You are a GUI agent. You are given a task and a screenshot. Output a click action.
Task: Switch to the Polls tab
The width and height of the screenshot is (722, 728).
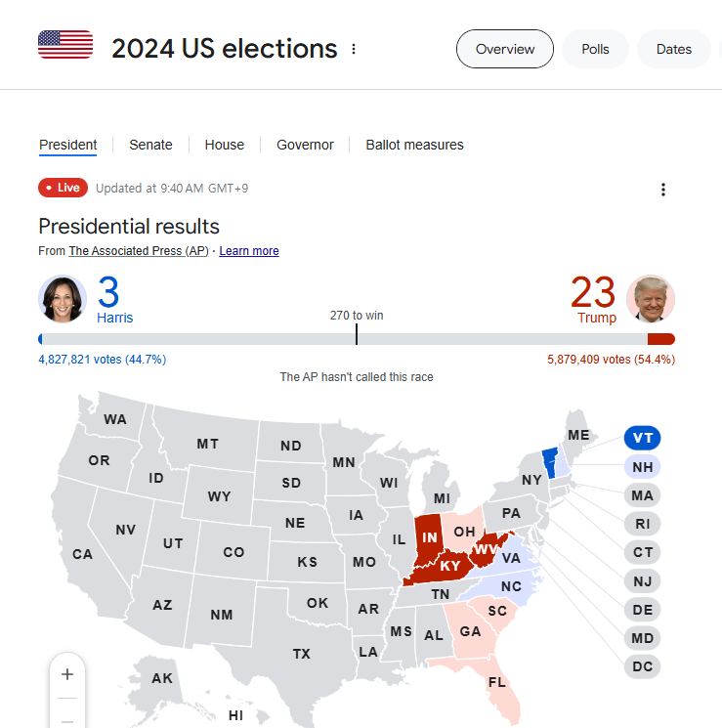click(x=595, y=49)
